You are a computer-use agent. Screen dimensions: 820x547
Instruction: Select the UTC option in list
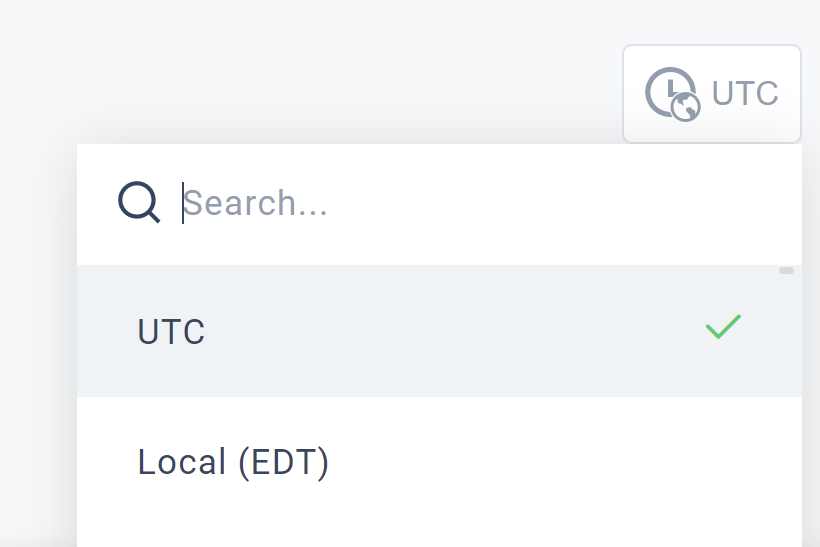[439, 331]
